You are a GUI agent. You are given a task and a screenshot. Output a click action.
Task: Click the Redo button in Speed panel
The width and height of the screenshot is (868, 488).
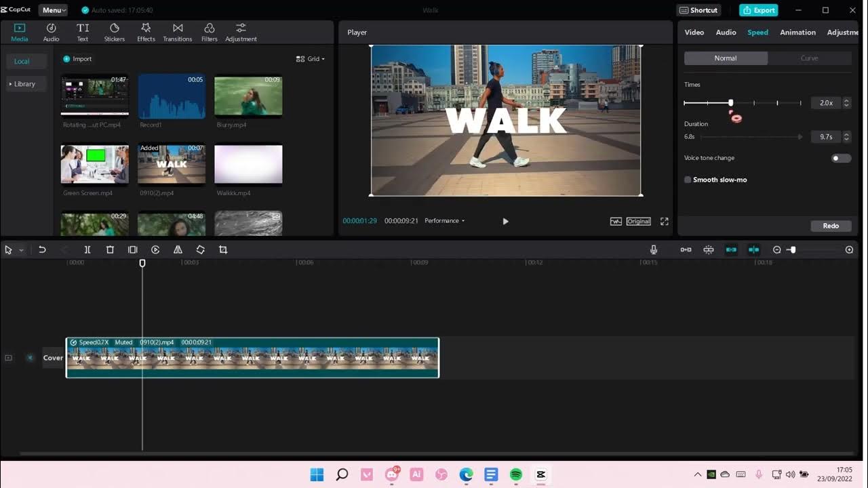(831, 226)
